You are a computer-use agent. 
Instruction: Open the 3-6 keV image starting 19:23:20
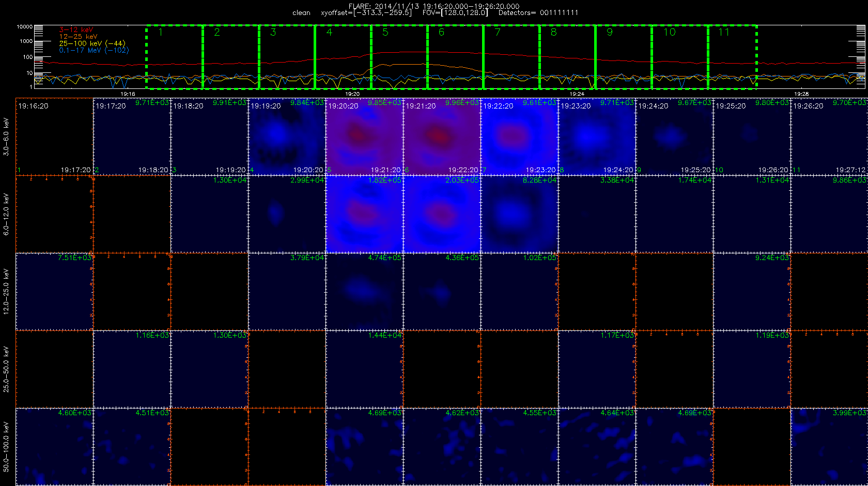tap(597, 136)
